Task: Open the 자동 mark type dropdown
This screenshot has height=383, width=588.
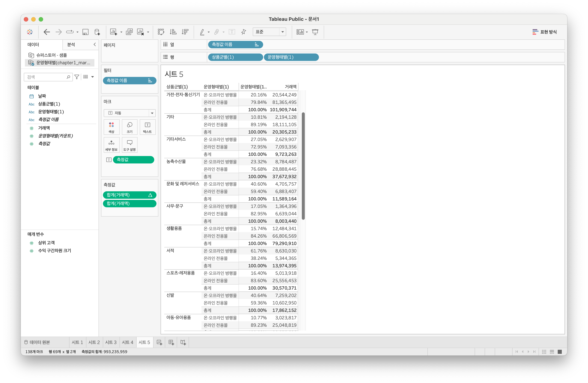Action: point(152,113)
